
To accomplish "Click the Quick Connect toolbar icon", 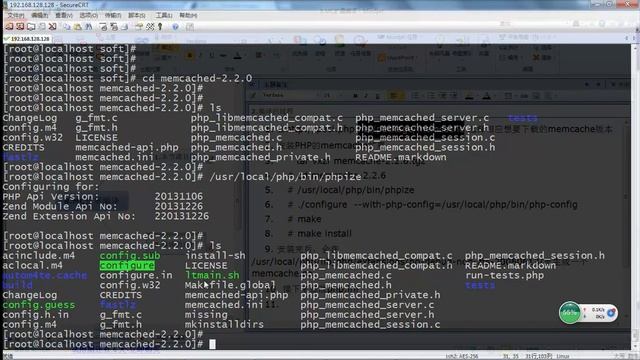I will tap(20, 27).
